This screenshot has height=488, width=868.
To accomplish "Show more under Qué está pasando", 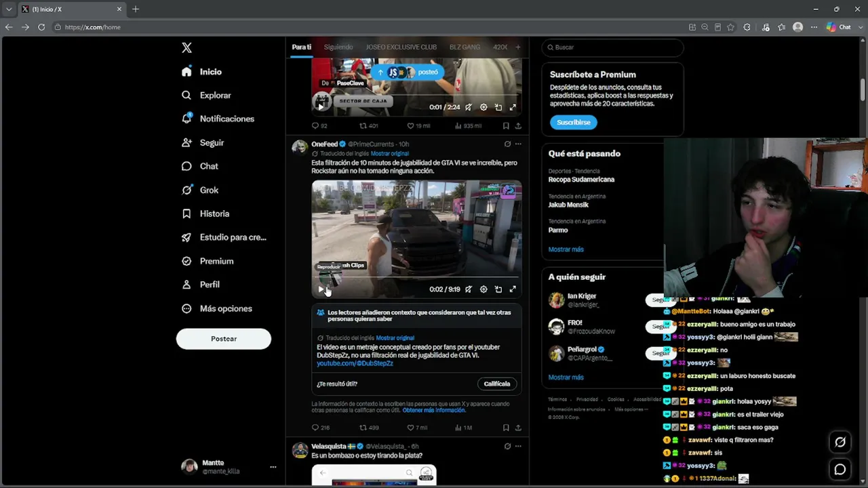I will 566,249.
